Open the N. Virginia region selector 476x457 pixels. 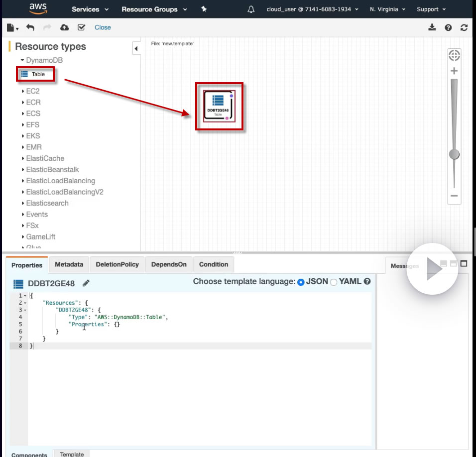(387, 9)
